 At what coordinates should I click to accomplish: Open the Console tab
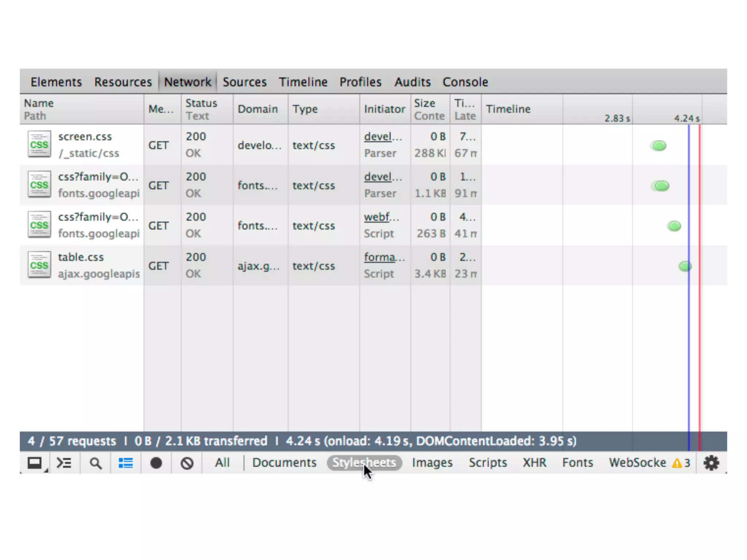(x=465, y=82)
